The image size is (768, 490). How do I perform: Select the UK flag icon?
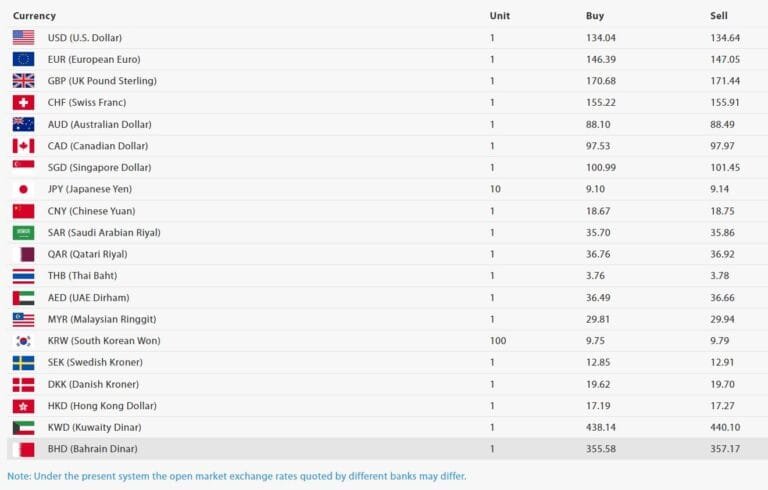point(23,81)
